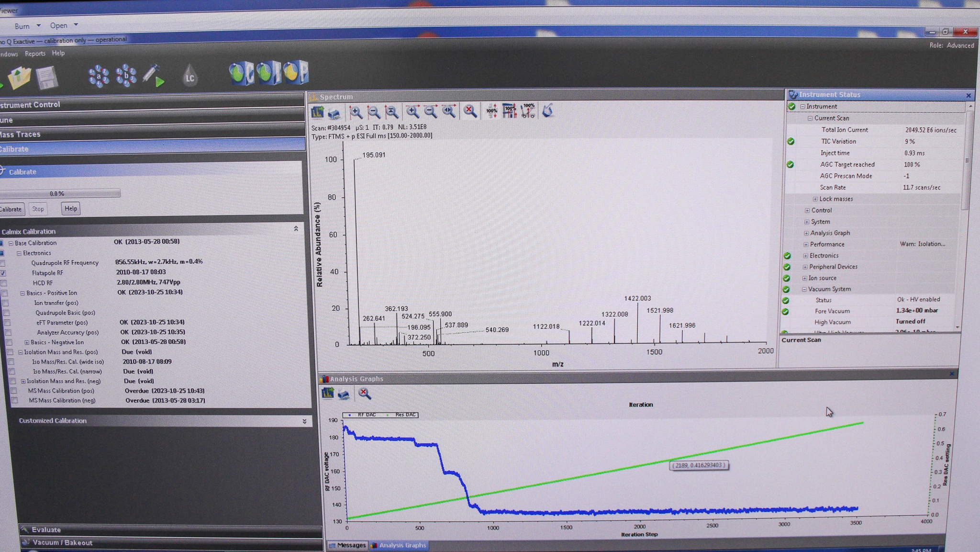Viewport: 980px width, 552px height.
Task: Print the spectrum view
Action: (x=334, y=113)
